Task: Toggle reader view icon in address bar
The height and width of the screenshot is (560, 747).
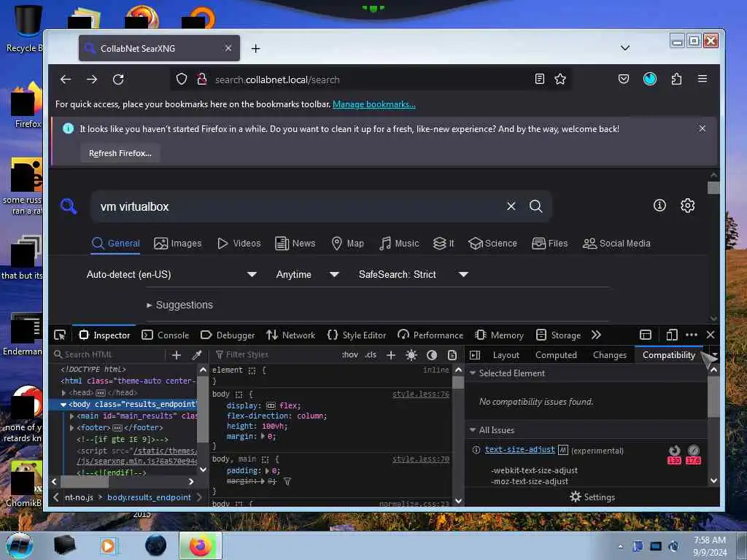Action: (539, 79)
